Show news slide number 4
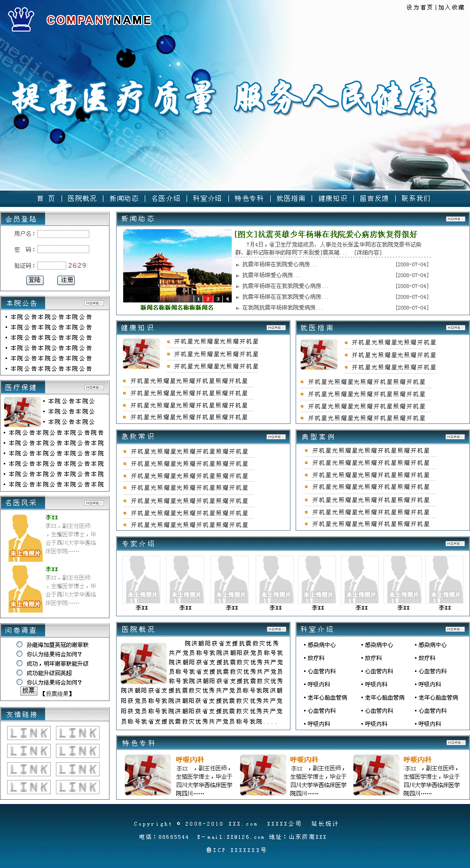 pos(227,299)
